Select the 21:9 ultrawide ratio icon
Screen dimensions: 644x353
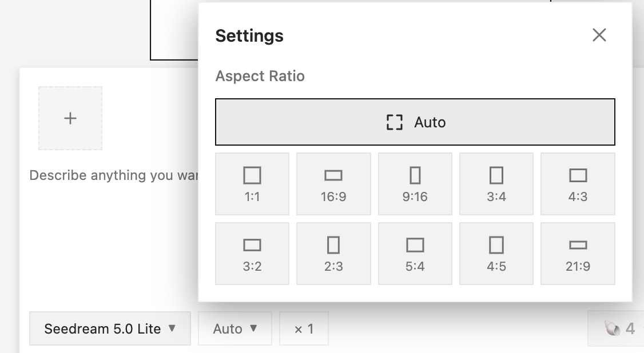[578, 245]
